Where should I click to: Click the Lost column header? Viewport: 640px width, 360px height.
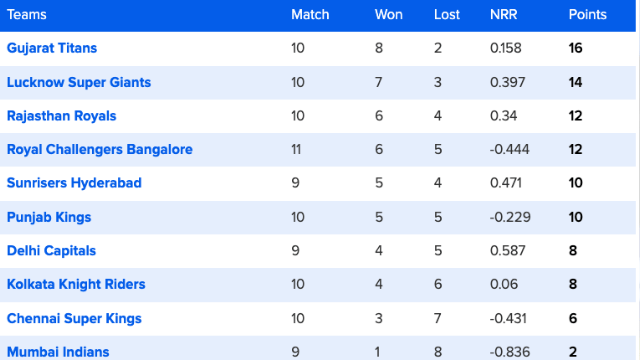[447, 15]
